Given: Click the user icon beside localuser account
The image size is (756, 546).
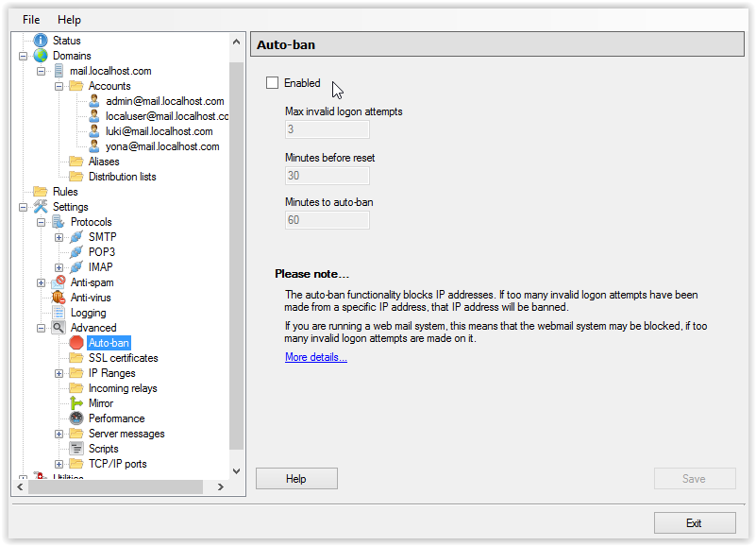Looking at the screenshot, I should (94, 116).
